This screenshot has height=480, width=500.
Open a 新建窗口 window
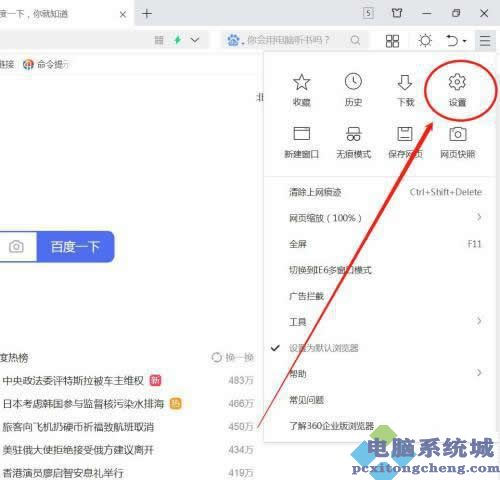pyautogui.click(x=301, y=142)
